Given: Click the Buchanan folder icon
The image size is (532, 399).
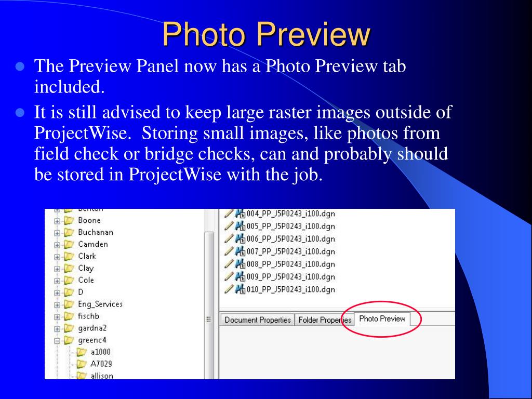Looking at the screenshot, I should [69, 232].
